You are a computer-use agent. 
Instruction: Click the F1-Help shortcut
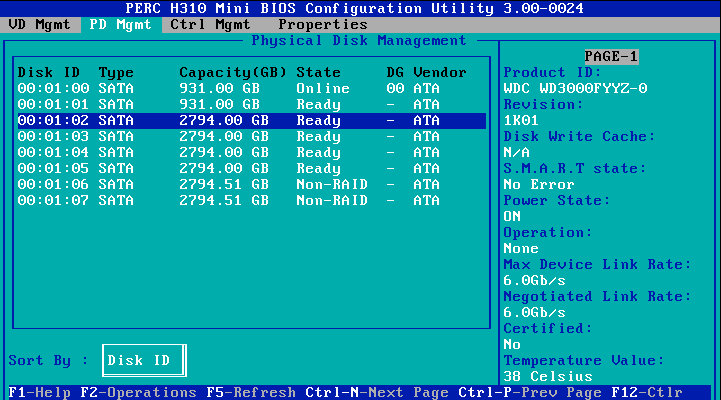click(x=38, y=393)
